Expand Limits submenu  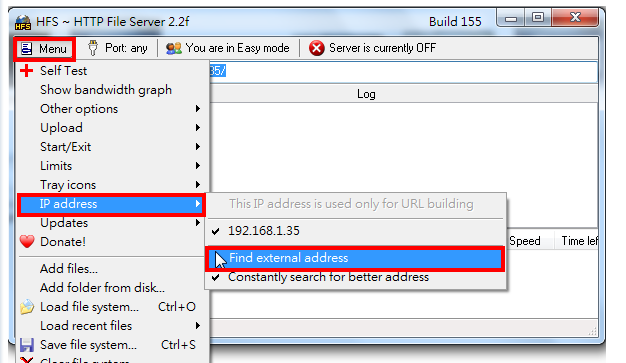click(112, 166)
